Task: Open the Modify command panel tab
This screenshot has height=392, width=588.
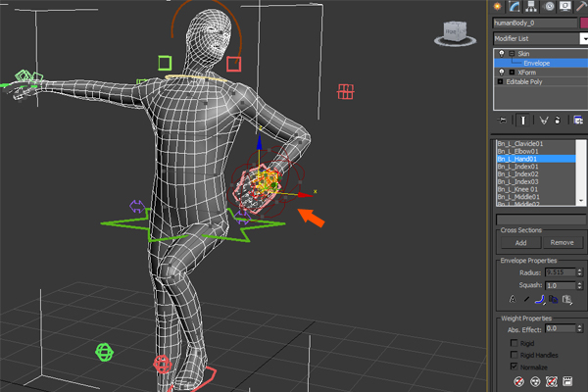Action: pos(514,7)
